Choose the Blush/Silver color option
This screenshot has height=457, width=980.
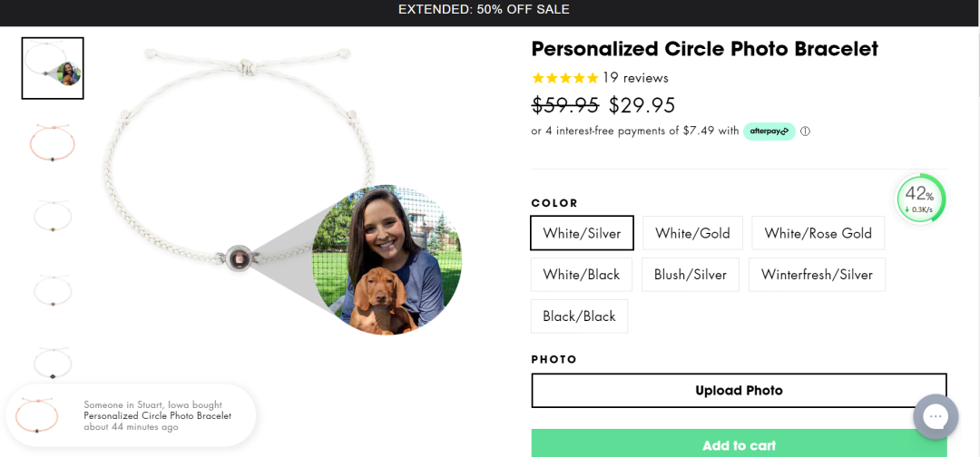pyautogui.click(x=690, y=275)
